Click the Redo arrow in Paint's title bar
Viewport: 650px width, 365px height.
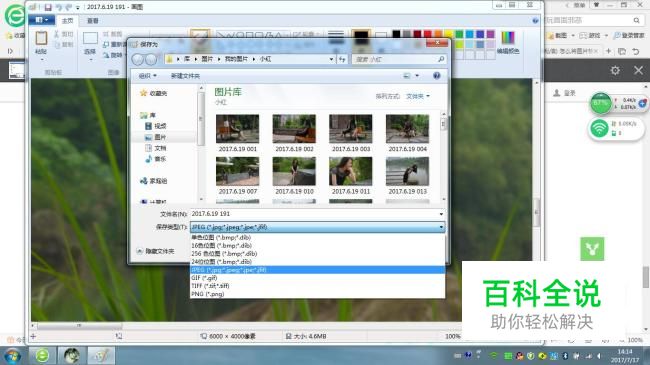[68, 7]
